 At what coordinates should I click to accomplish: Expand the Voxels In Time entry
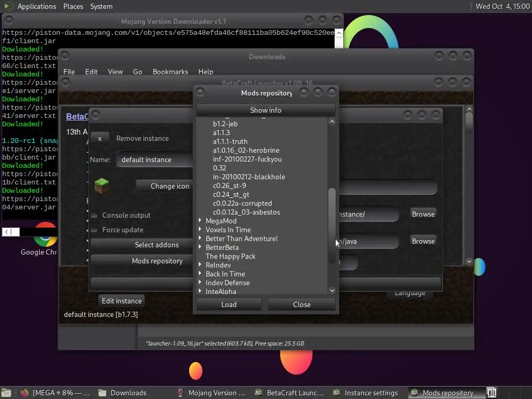[x=200, y=229]
